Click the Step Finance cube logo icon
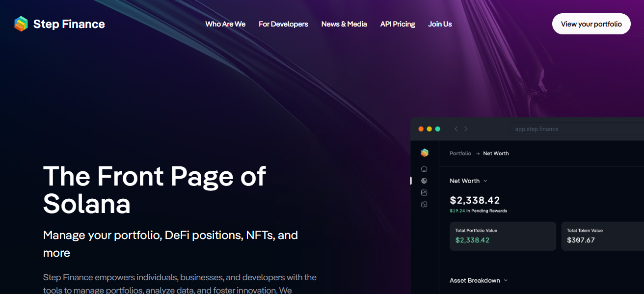The width and height of the screenshot is (644, 294). coord(21,24)
